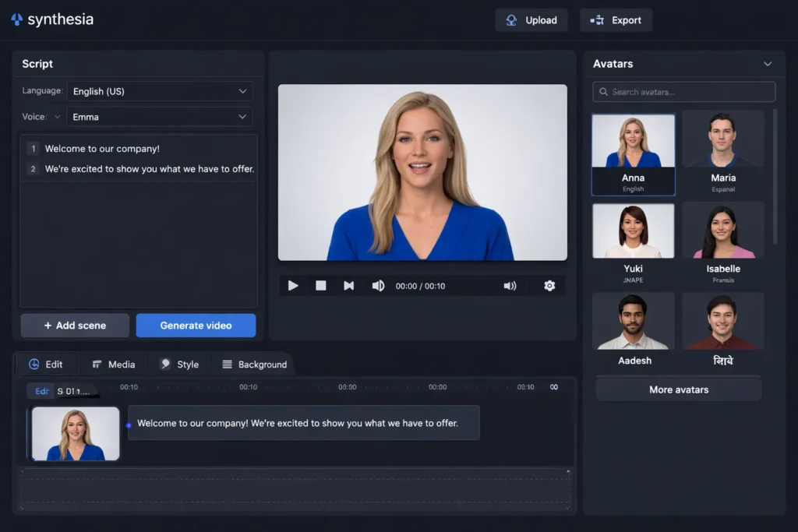Open the Voice dropdown showing Emma
This screenshot has width=798, height=532.
160,117
